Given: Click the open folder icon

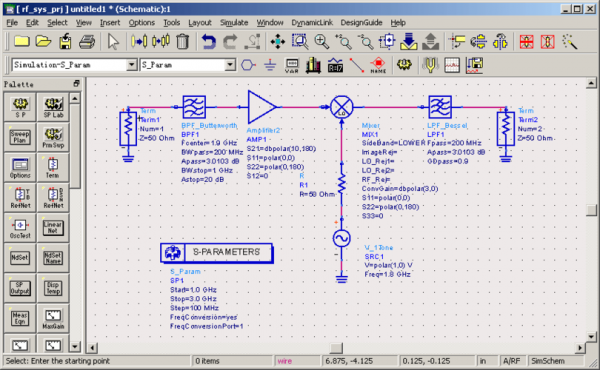Looking at the screenshot, I should click(43, 41).
